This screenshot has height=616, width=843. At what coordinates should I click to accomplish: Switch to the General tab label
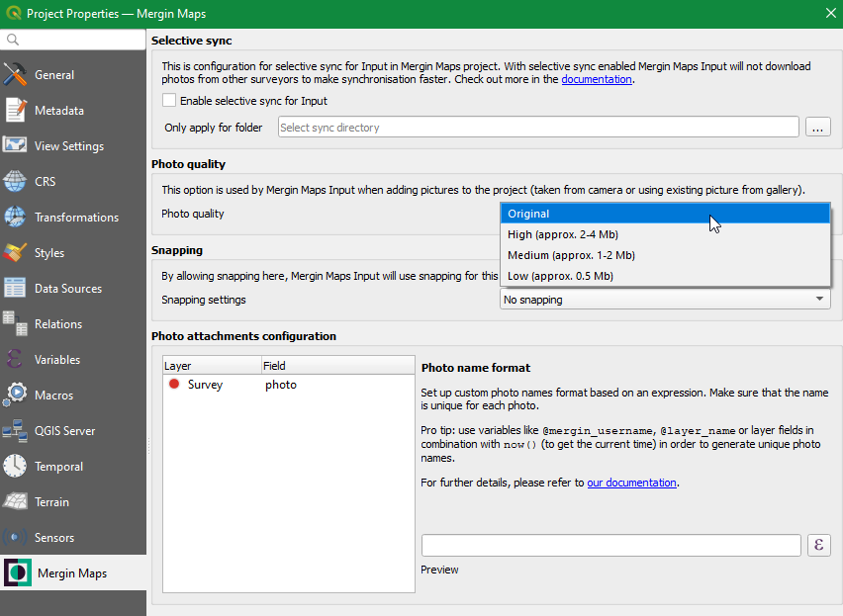click(54, 74)
